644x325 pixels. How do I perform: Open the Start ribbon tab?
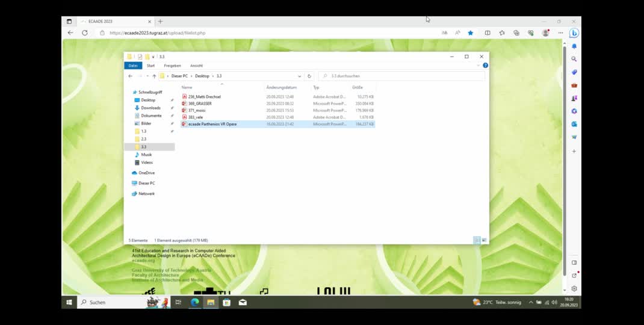click(x=150, y=66)
